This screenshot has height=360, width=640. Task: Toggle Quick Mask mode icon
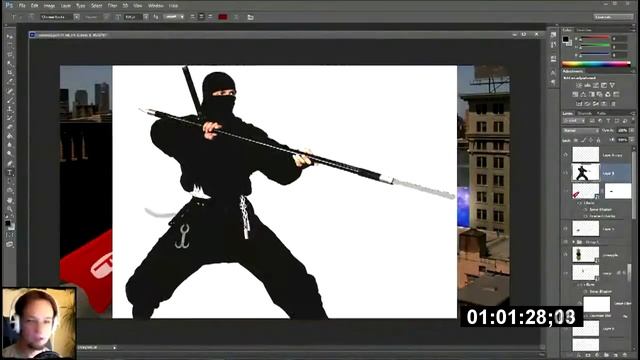click(x=10, y=235)
